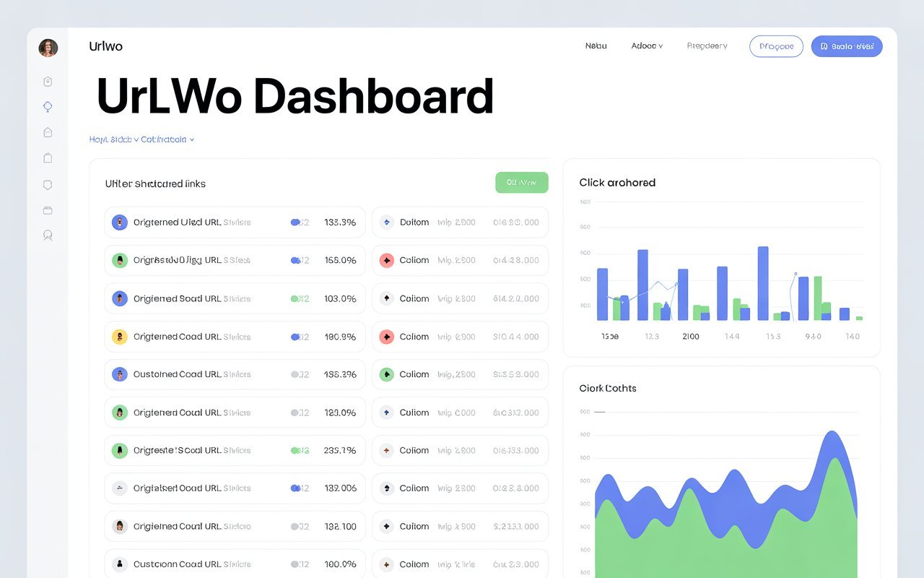Click the outlined Propooe button
The image size is (924, 578).
click(x=776, y=46)
